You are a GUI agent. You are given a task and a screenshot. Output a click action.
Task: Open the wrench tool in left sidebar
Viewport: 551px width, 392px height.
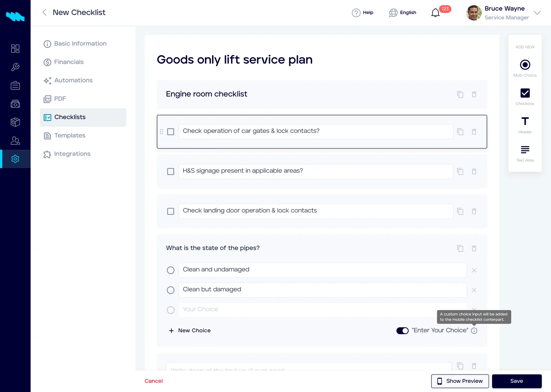15,67
